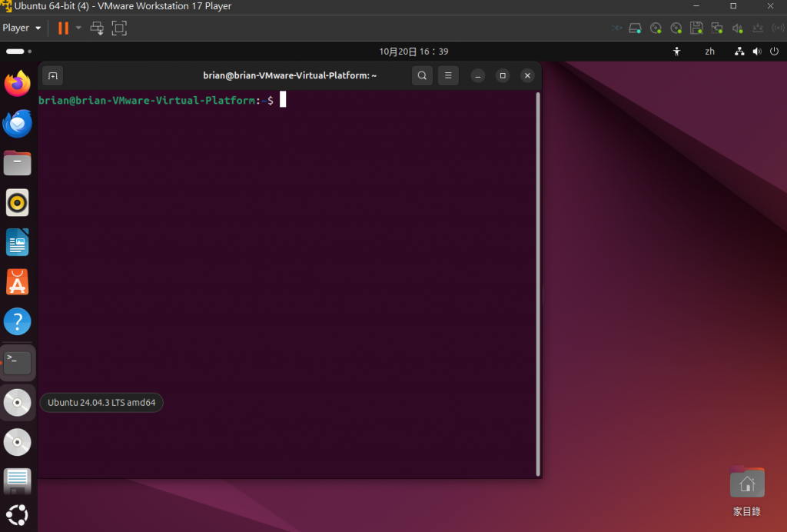Screen dimensions: 787x532
Task: Open Firefox from the Ubuntu dock
Action: [18, 83]
